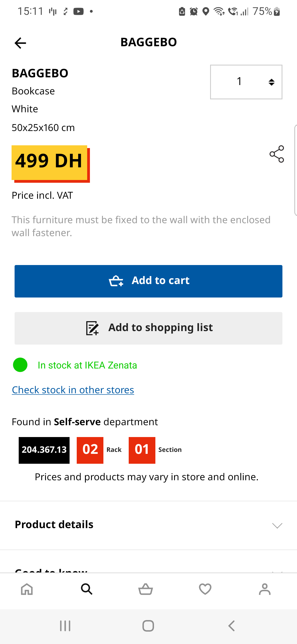This screenshot has width=297, height=644.
Task: Expand the Good to know section
Action: coord(148,570)
